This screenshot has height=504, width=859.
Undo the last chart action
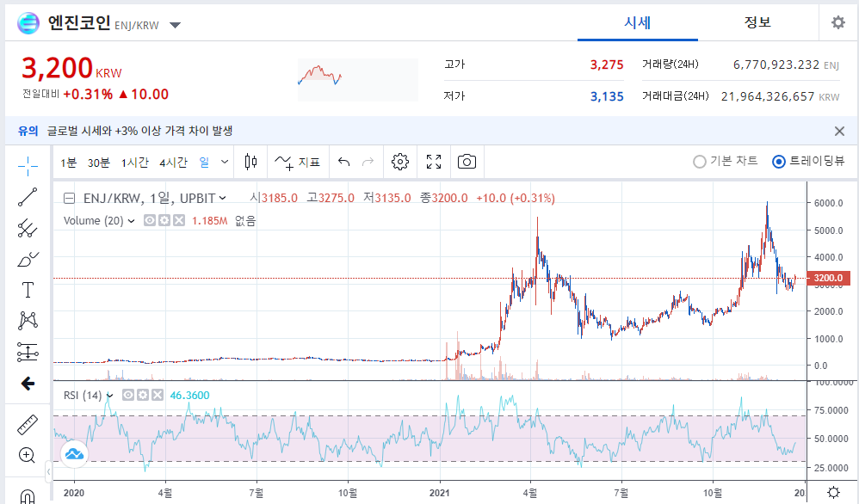[x=344, y=162]
